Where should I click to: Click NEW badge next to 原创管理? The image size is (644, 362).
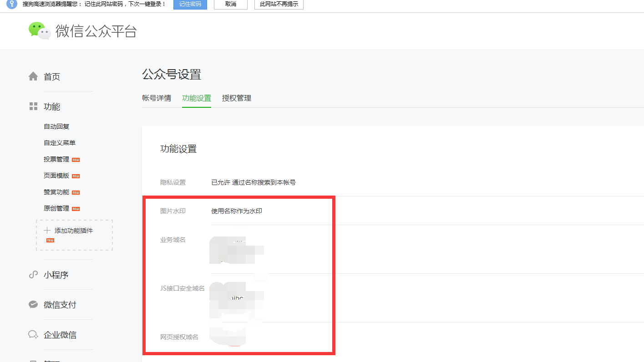[76, 209]
